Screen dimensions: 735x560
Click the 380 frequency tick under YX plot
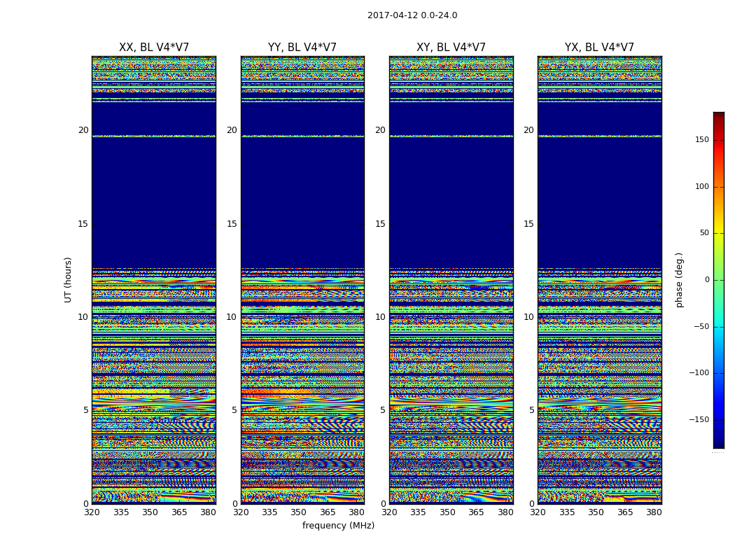654,512
